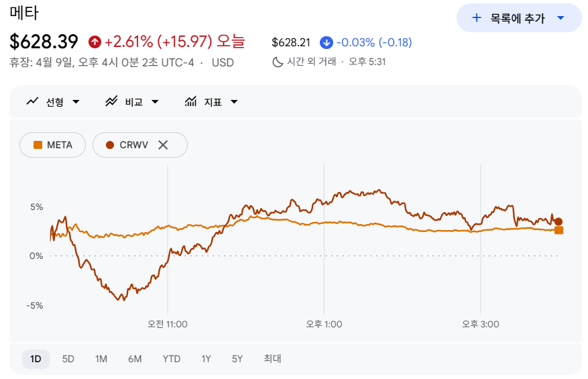Image resolution: width=588 pixels, height=379 pixels.
Task: Click the red up-arrow price change icon
Action: coord(95,42)
